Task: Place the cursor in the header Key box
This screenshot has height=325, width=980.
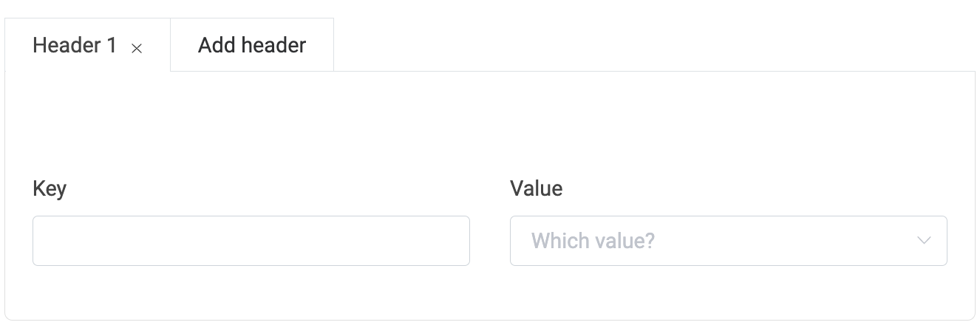Action: (251, 241)
